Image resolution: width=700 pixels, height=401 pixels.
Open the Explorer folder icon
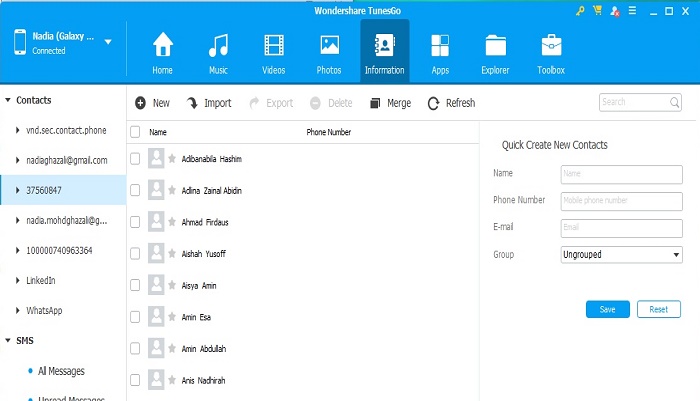495,46
